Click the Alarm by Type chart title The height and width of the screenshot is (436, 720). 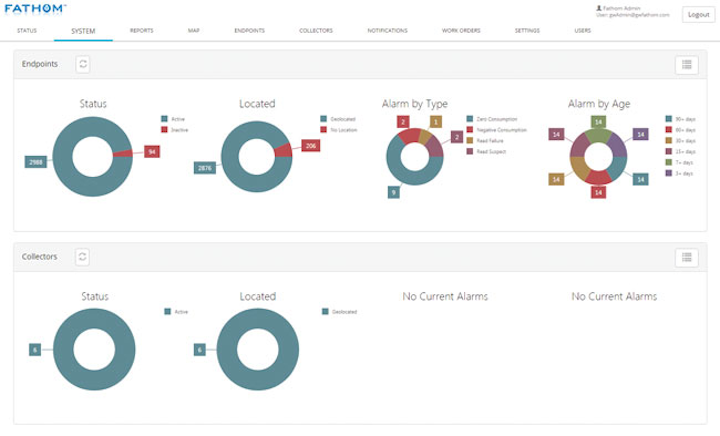pyautogui.click(x=415, y=104)
